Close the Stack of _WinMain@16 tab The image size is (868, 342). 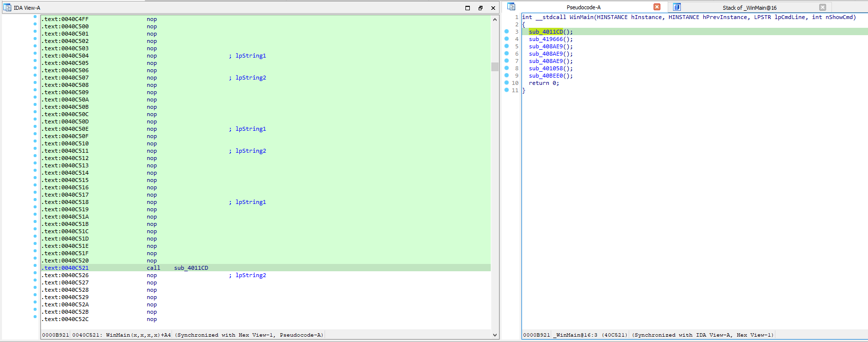pos(823,7)
